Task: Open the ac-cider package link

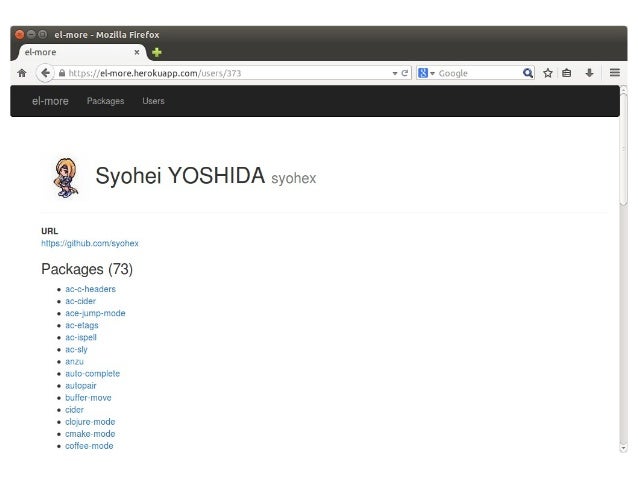Action: pyautogui.click(x=81, y=301)
